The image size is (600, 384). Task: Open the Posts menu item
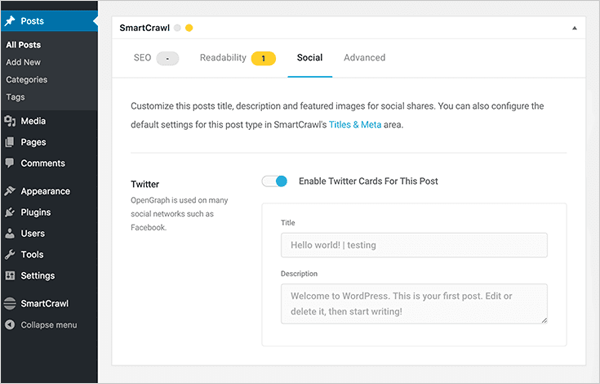[49, 21]
